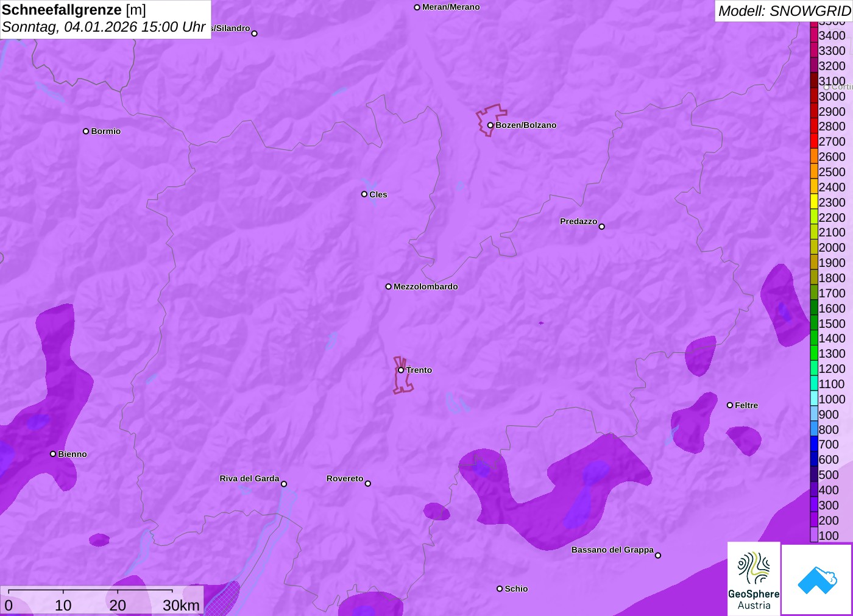This screenshot has width=853, height=616.
Task: Click the Riva del Garda label text
Action: (x=249, y=478)
